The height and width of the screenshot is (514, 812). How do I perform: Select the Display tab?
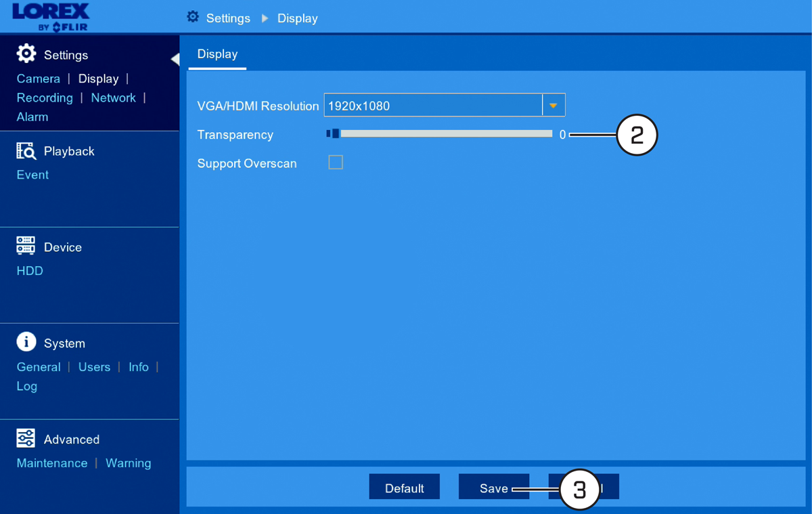[x=217, y=55]
